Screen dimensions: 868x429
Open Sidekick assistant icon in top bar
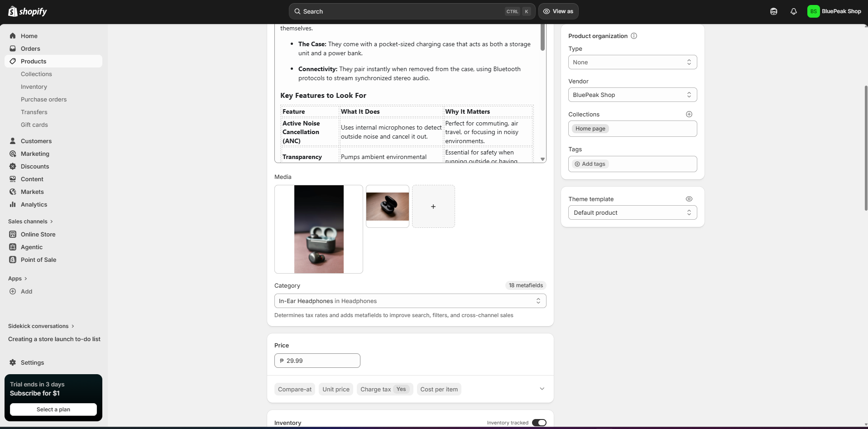click(773, 11)
